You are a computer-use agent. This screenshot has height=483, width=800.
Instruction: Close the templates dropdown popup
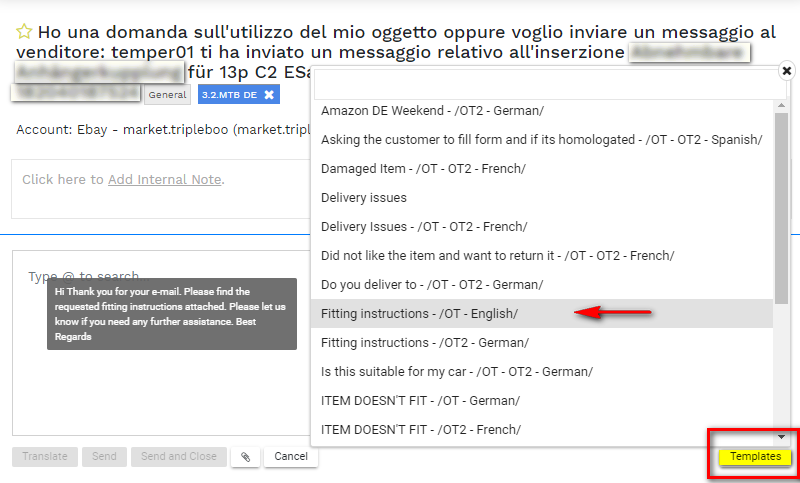[786, 71]
